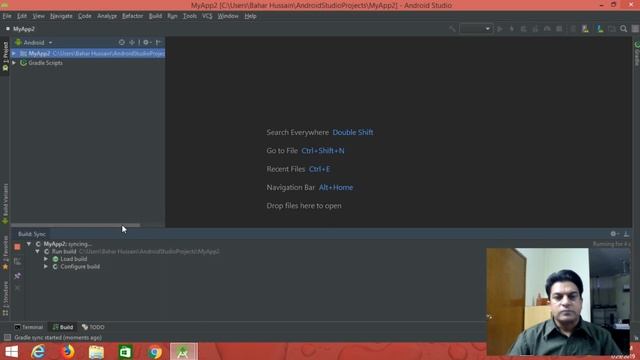Open the File menu
Viewport: 640px width, 360px height.
7,16
